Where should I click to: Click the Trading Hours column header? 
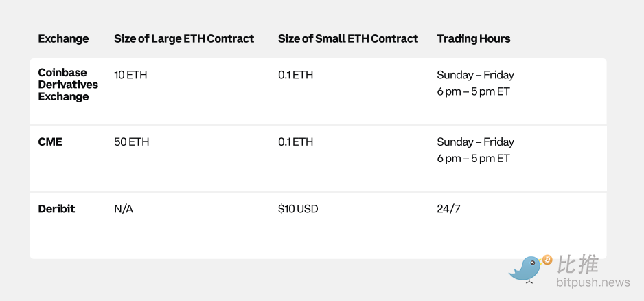[474, 38]
